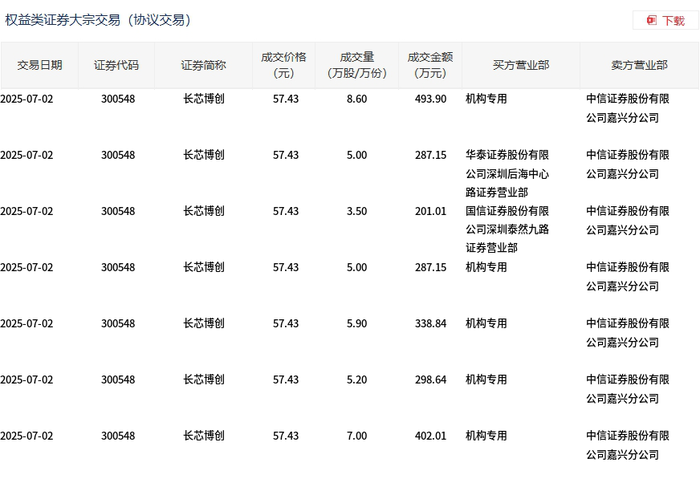Image resolution: width=700 pixels, height=483 pixels.
Task: Click the date in the 7.00 volume row
Action: pyautogui.click(x=27, y=436)
